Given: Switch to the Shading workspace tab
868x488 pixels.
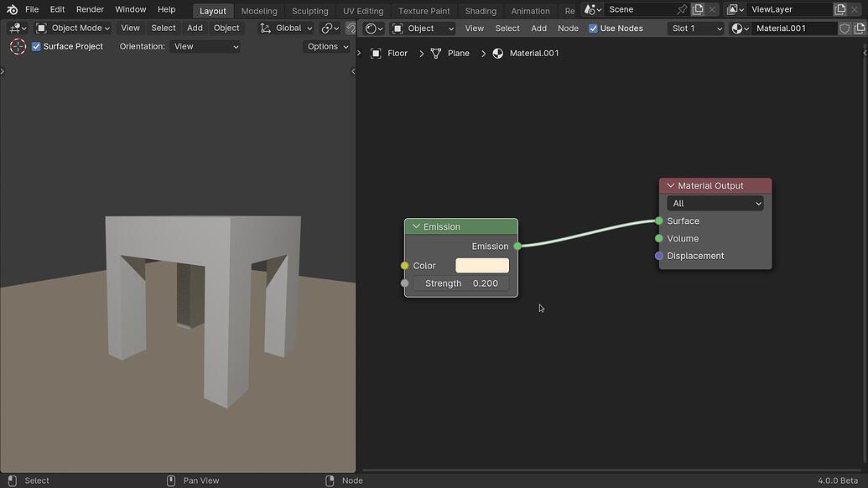Looking at the screenshot, I should [481, 11].
